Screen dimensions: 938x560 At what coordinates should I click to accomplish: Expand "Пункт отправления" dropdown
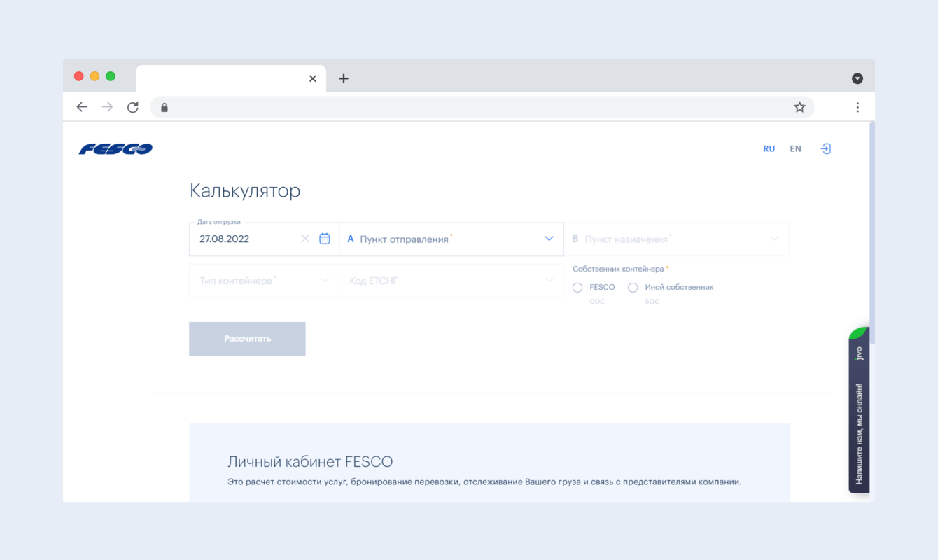(x=451, y=239)
